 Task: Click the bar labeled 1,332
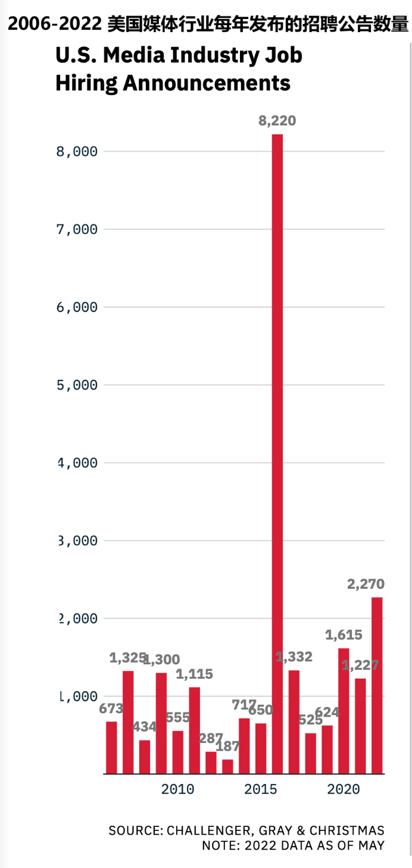click(294, 722)
